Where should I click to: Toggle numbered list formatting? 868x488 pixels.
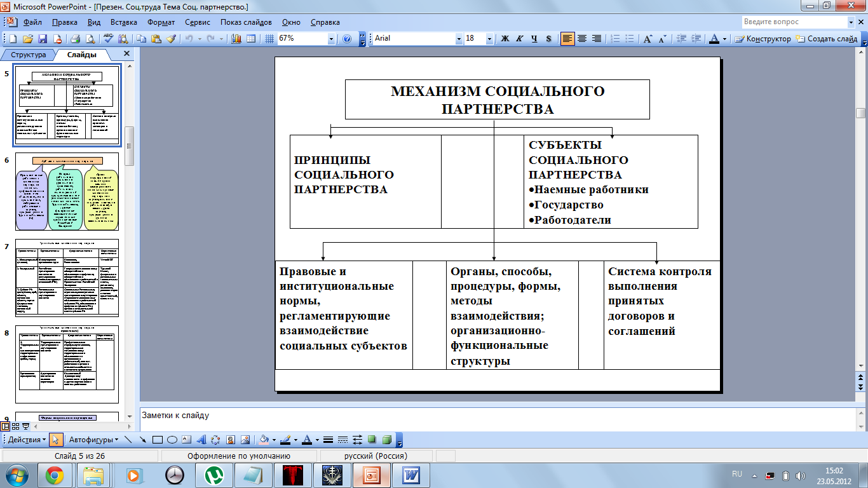614,38
